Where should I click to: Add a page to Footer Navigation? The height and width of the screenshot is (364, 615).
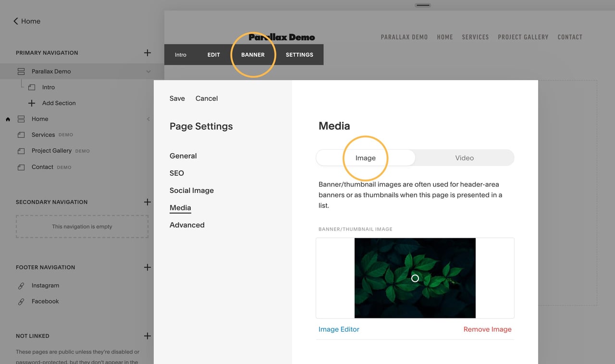148,267
